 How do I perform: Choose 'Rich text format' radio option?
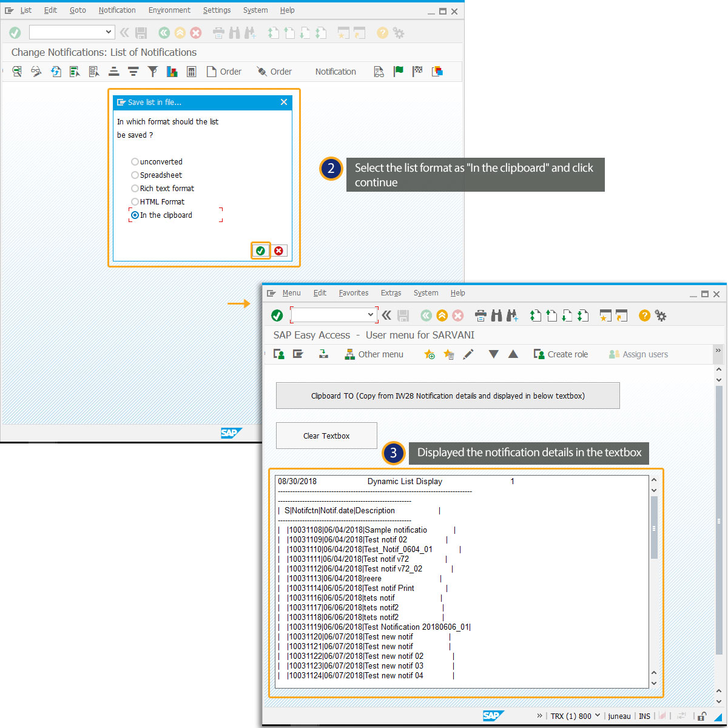pos(135,189)
